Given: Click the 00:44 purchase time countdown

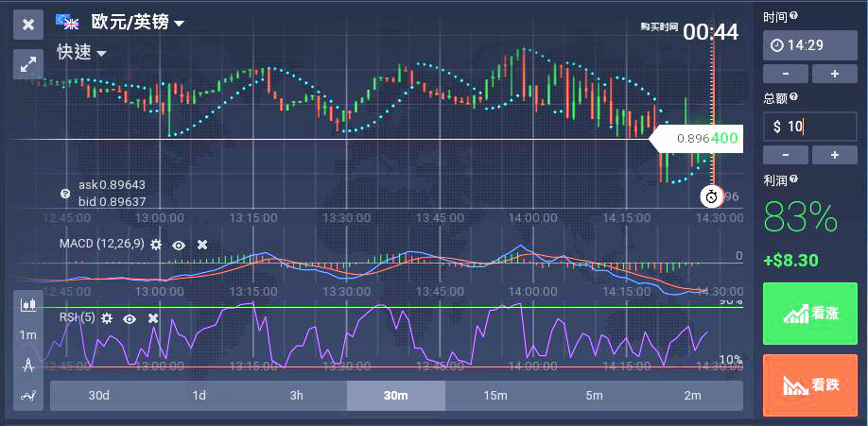Looking at the screenshot, I should pyautogui.click(x=710, y=32).
